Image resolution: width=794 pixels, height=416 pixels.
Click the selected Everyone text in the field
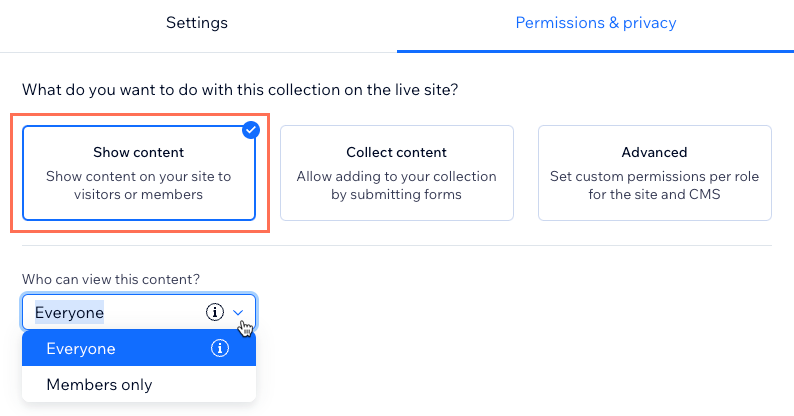point(69,313)
